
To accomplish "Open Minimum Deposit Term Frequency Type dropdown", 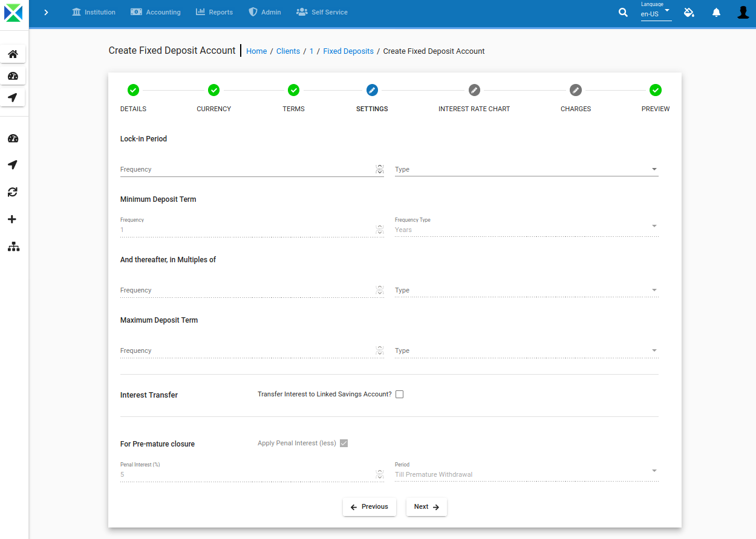I will click(527, 227).
